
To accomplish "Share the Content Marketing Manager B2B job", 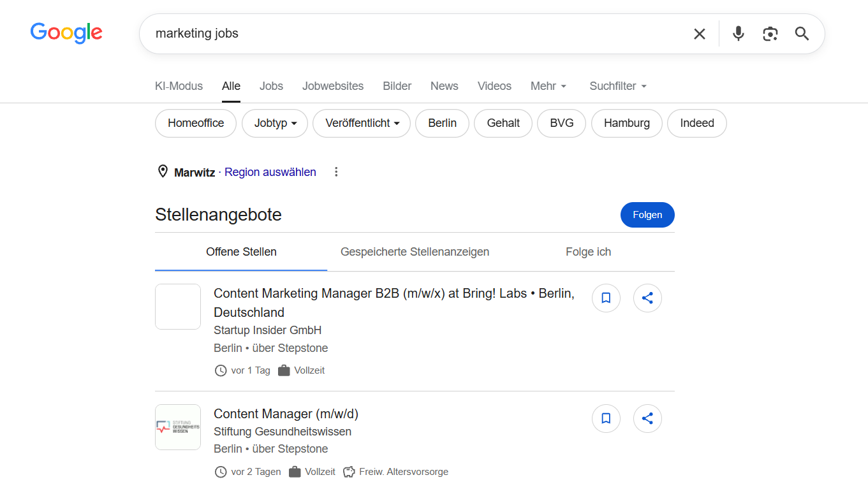I will [x=647, y=298].
